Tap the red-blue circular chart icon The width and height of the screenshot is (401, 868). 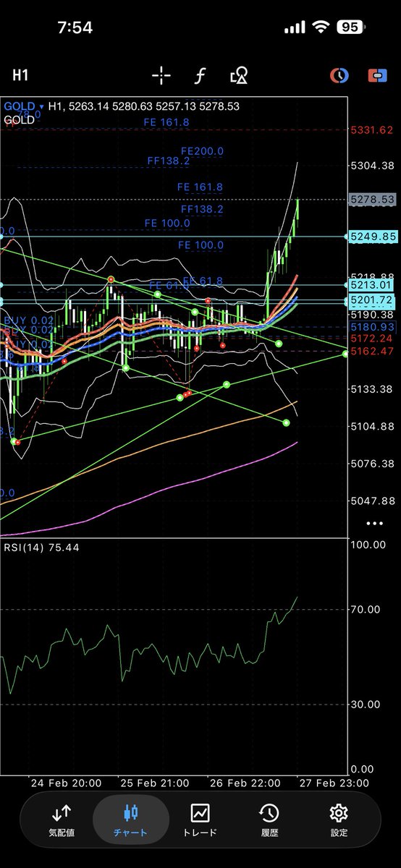[338, 75]
